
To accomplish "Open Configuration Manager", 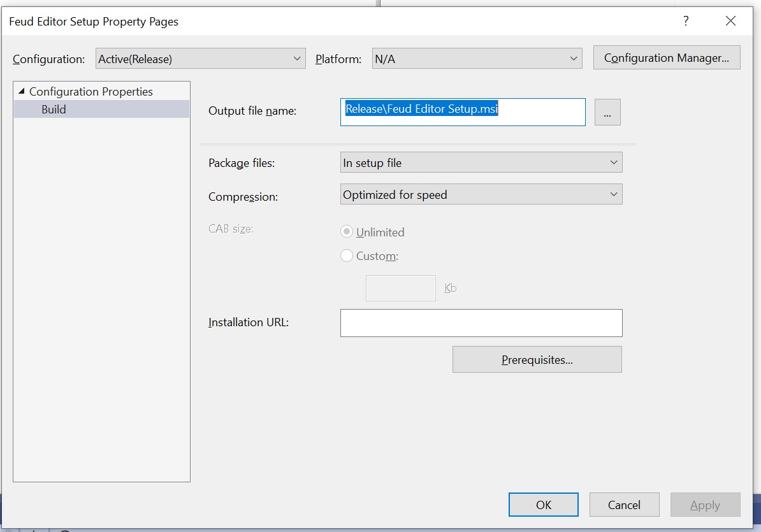I will (x=667, y=58).
